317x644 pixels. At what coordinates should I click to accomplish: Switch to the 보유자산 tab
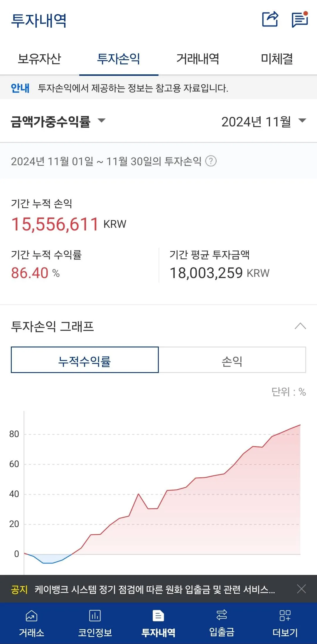39,59
